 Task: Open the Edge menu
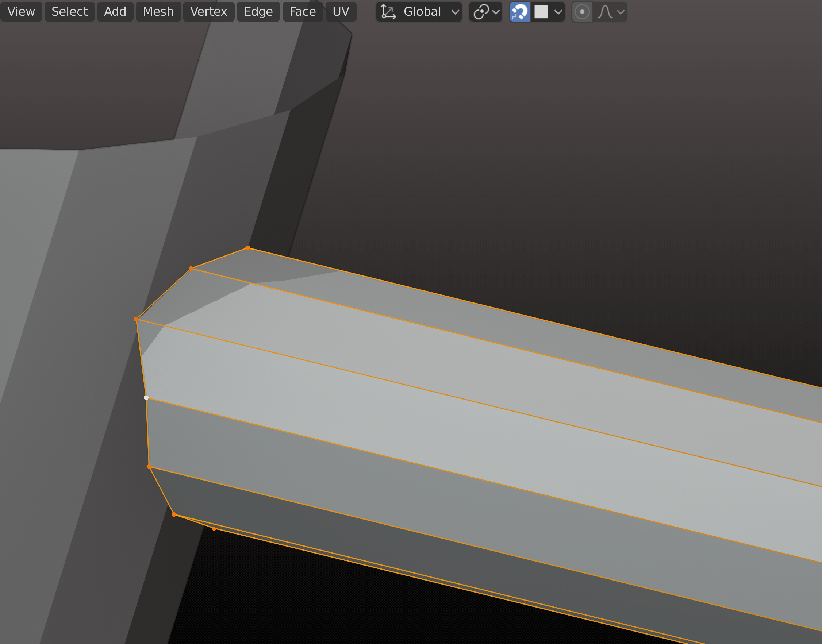pos(258,12)
